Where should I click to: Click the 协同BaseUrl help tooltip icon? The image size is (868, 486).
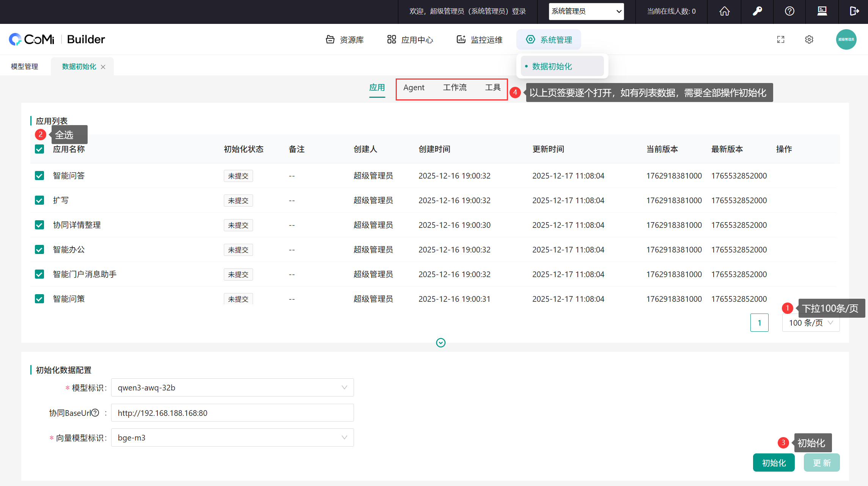96,413
